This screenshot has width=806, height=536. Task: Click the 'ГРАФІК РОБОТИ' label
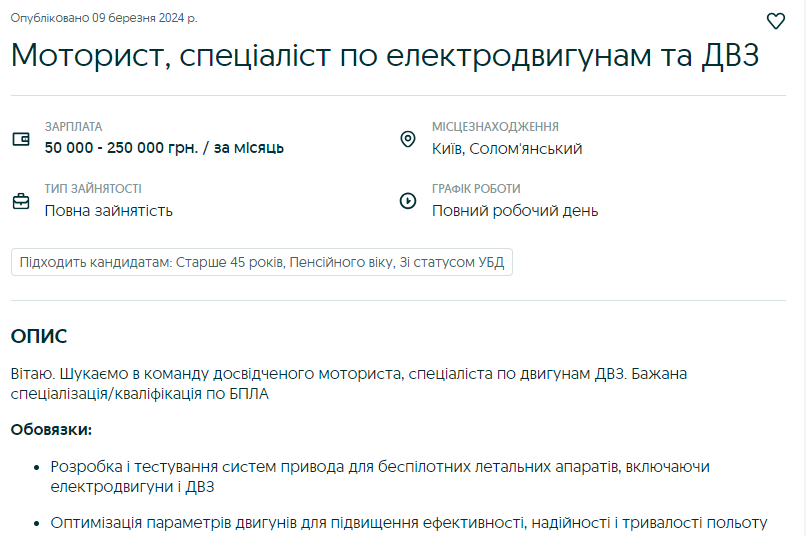[x=476, y=188]
